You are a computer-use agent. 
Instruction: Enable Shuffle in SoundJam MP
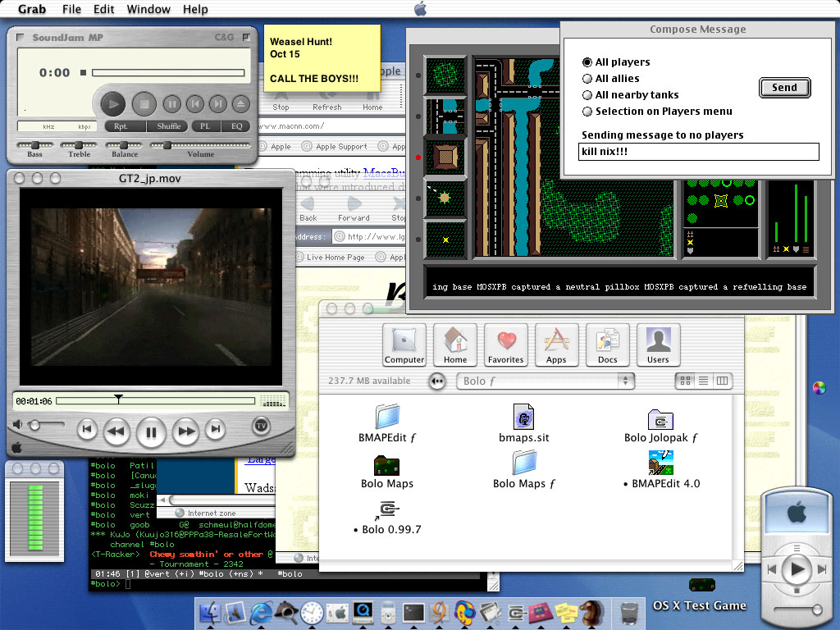pyautogui.click(x=169, y=126)
